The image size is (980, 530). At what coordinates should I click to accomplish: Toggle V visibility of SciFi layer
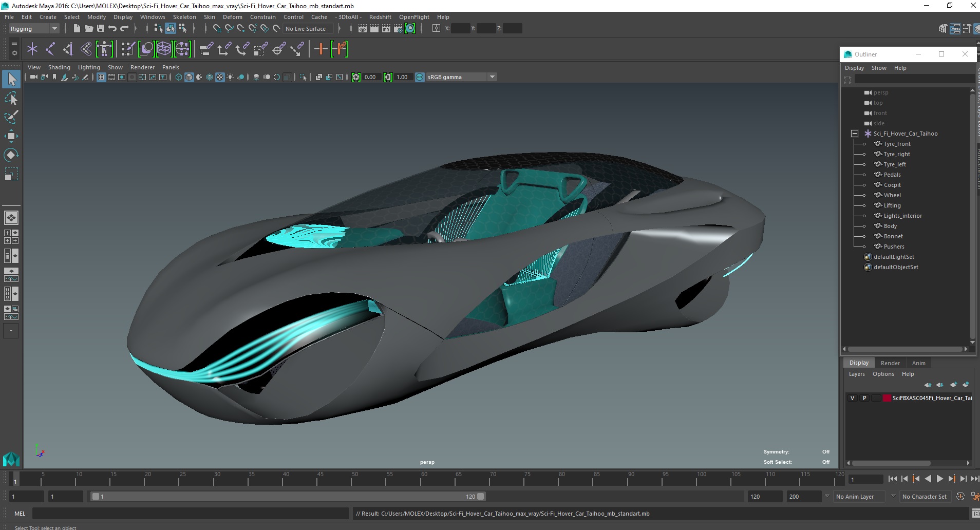853,398
